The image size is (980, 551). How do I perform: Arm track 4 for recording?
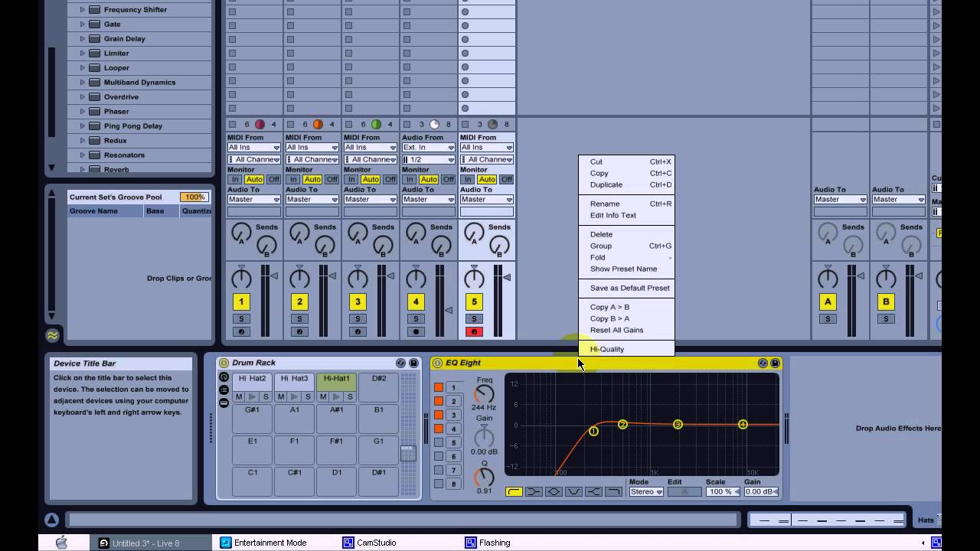pos(416,331)
